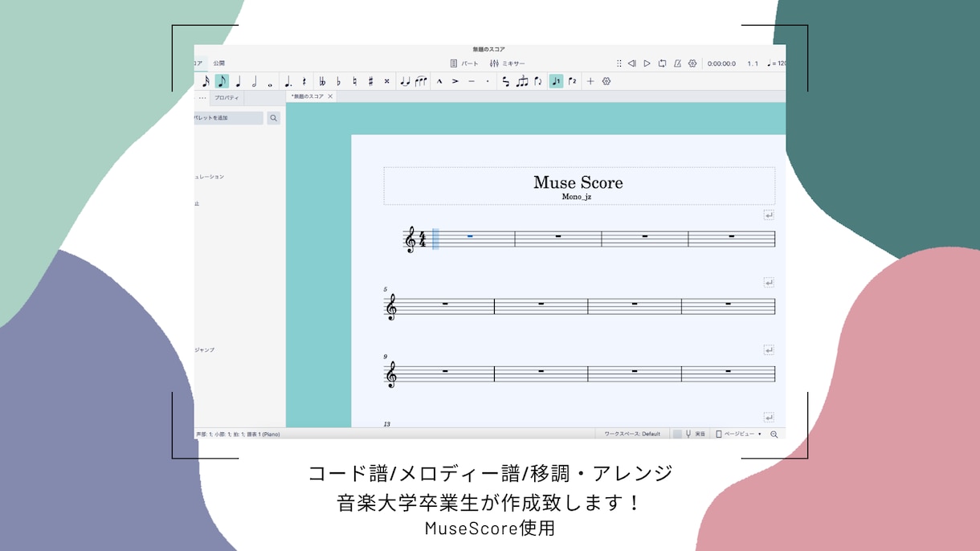980x551 pixels.
Task: Apply the natural accidental
Action: pyautogui.click(x=354, y=81)
